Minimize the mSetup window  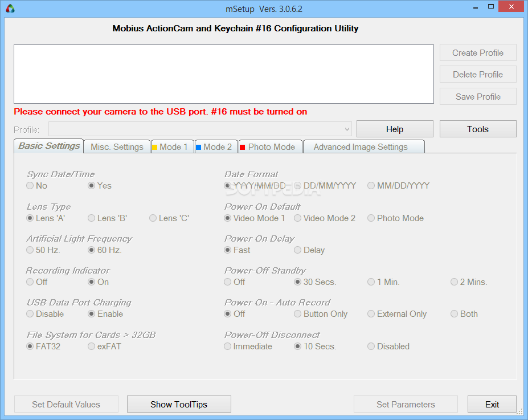point(476,7)
